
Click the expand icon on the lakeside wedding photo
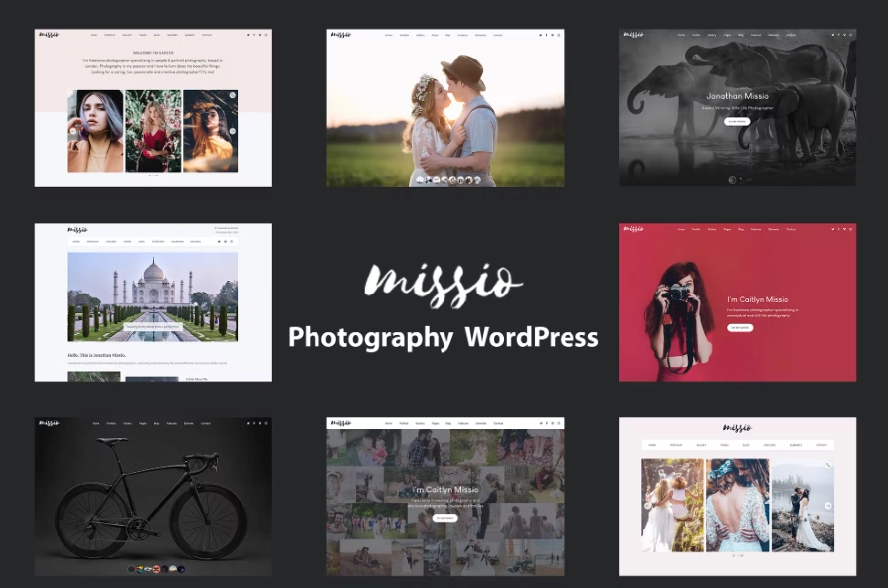coord(827,463)
